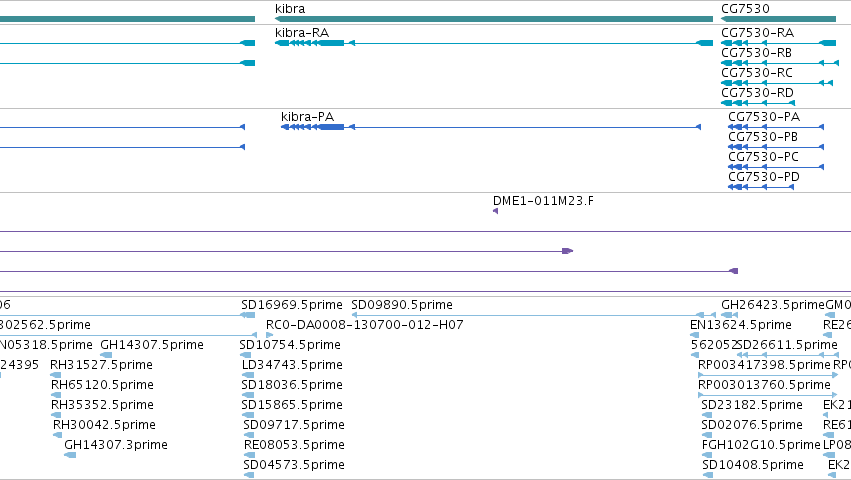Select the RC0-DA0008-130700-012-H07 label
This screenshot has height=480, width=851.
[x=365, y=325]
